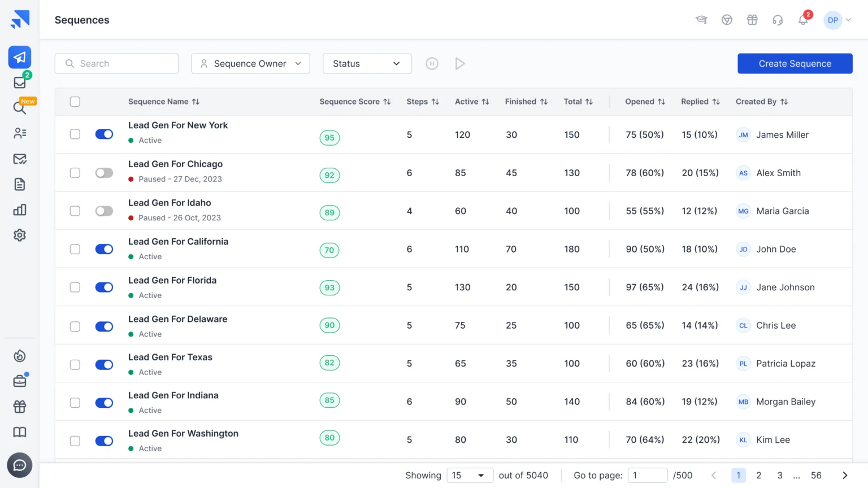Screen dimensions: 868x488
Task: Open the inbox icon in sidebar
Action: (x=20, y=82)
